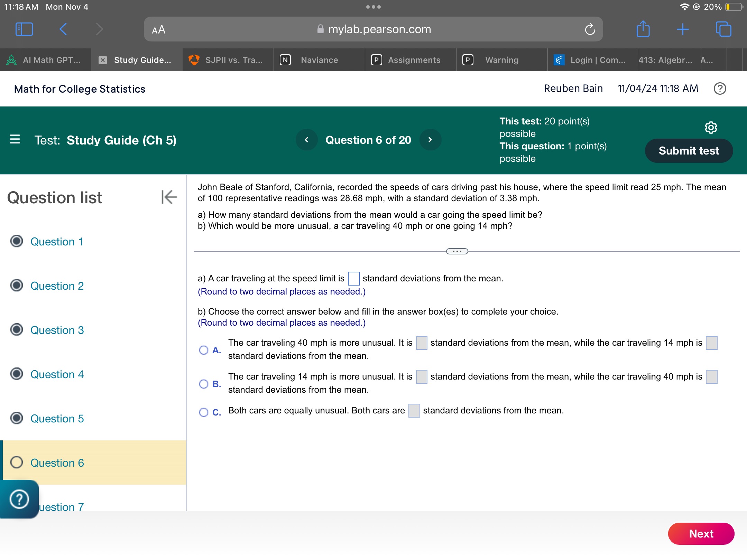
Task: Click the Submit test button
Action: point(689,151)
